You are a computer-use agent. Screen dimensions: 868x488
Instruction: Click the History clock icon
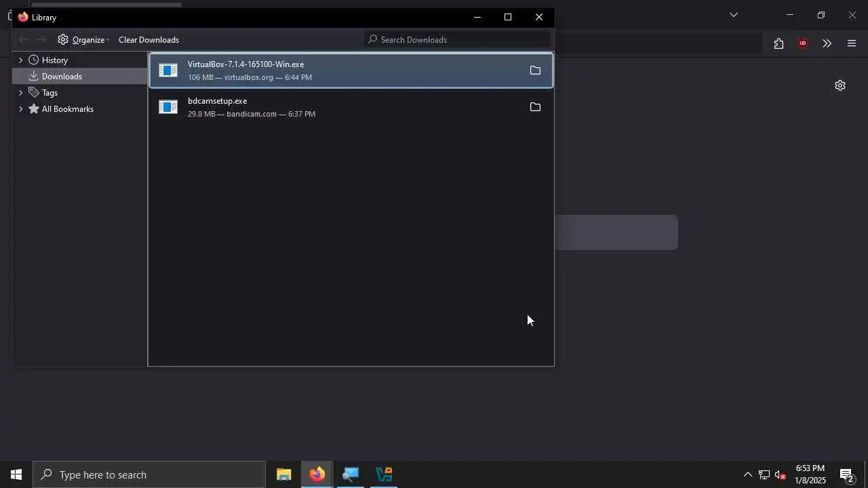click(33, 60)
